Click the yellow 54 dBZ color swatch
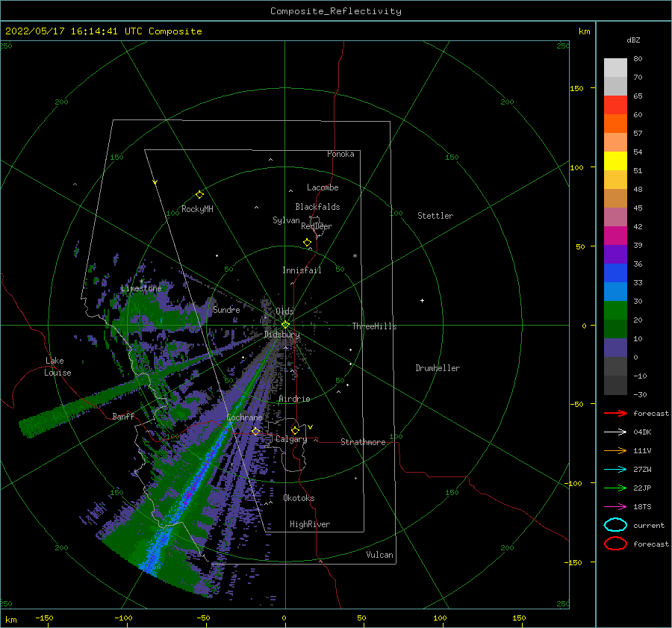This screenshot has width=672, height=628. tap(615, 161)
